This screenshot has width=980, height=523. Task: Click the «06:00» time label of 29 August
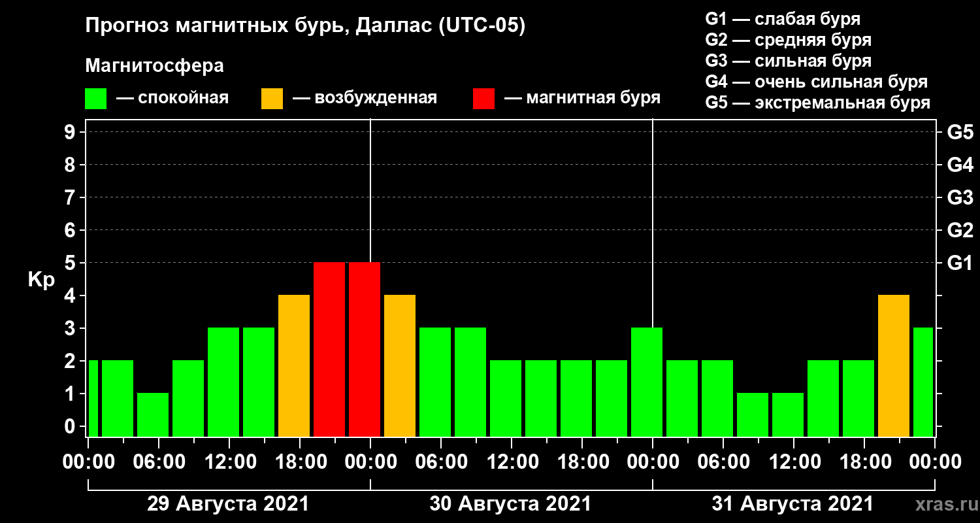point(158,462)
